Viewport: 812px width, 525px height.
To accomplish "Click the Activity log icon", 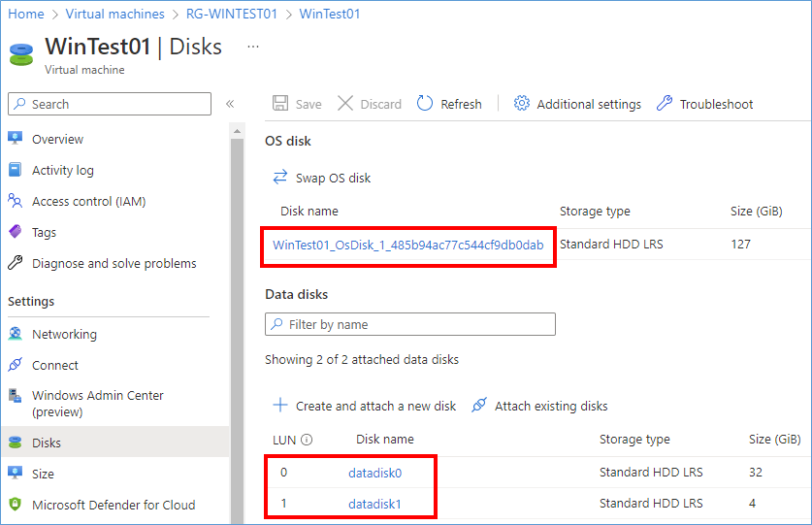I will click(15, 170).
